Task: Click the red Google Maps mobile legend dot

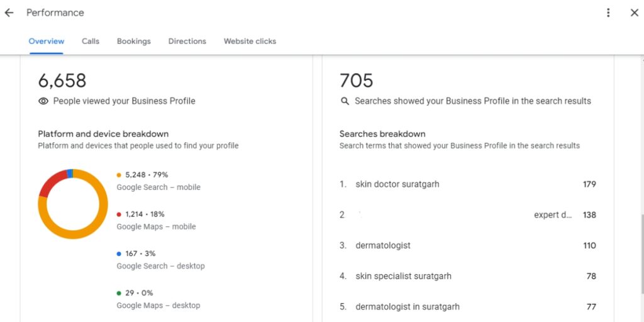Action: (119, 214)
